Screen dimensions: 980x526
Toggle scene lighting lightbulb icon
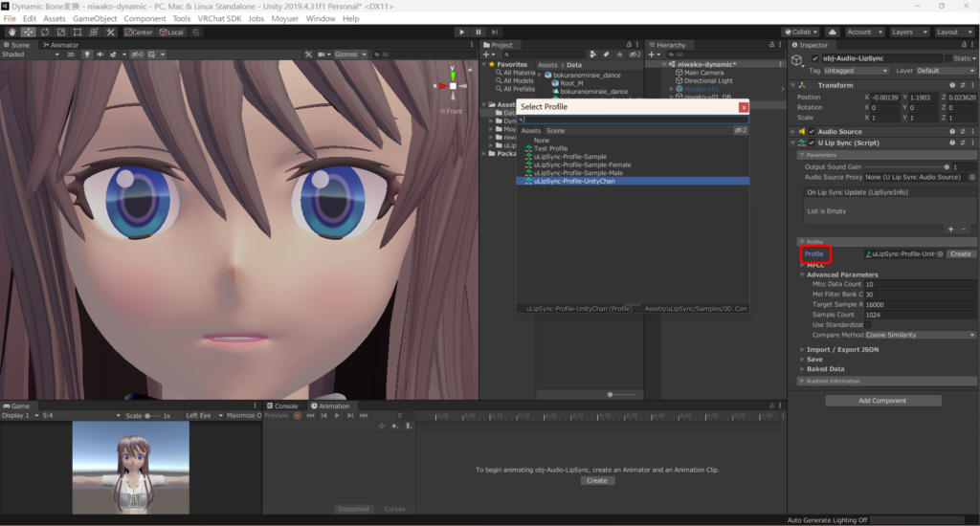click(x=87, y=55)
